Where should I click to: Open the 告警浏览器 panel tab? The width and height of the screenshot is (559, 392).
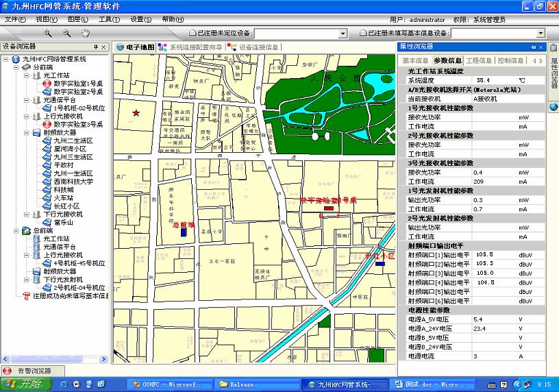pyautogui.click(x=33, y=371)
